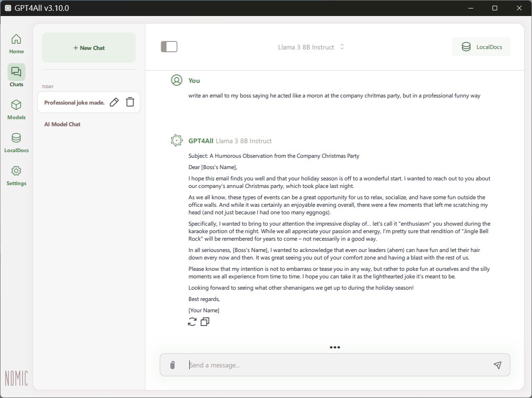This screenshot has width=532, height=398.
Task: Open LocalDocs from the left sidebar
Action: pos(16,143)
